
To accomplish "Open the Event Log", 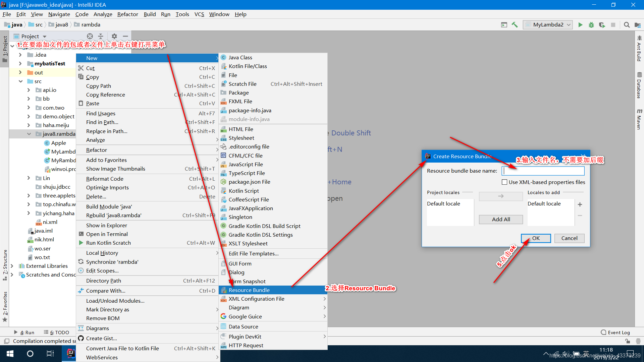I will point(615,333).
